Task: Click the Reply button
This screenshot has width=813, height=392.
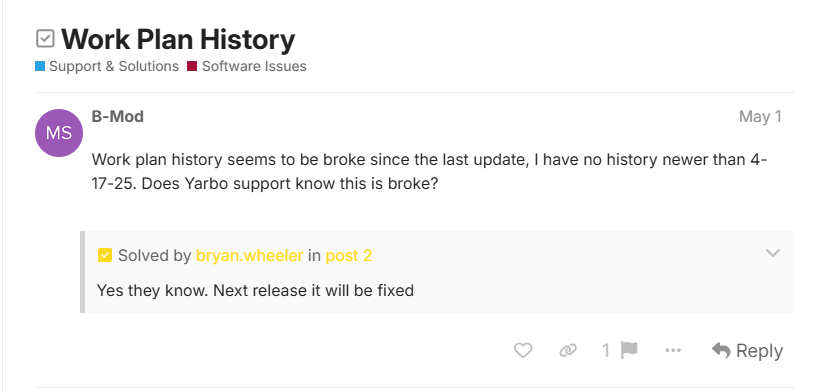Action: pyautogui.click(x=747, y=351)
